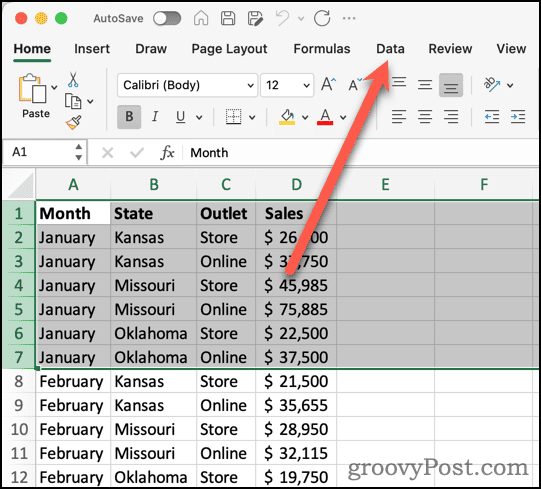The image size is (541, 489).
Task: Click the Enter checkmark in formula bar
Action: click(137, 153)
